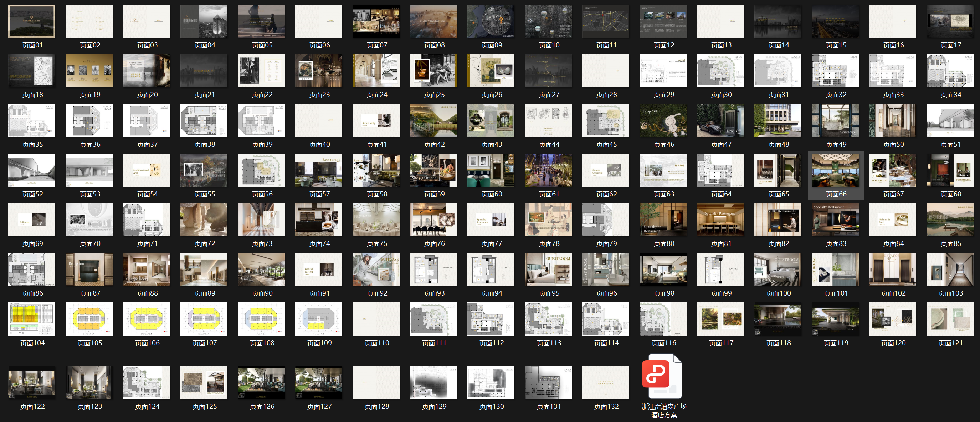Click the 页面61 Landscape Terrace thumbnail

[548, 170]
